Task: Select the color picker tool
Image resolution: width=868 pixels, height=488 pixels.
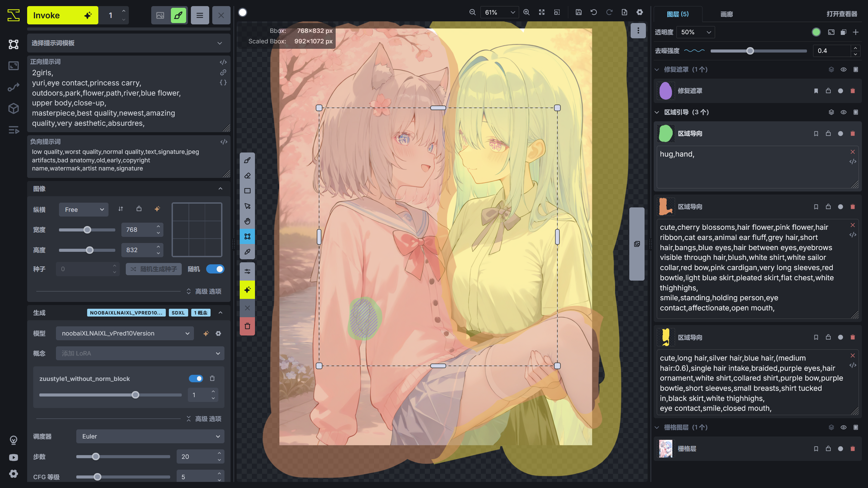Action: point(247,251)
